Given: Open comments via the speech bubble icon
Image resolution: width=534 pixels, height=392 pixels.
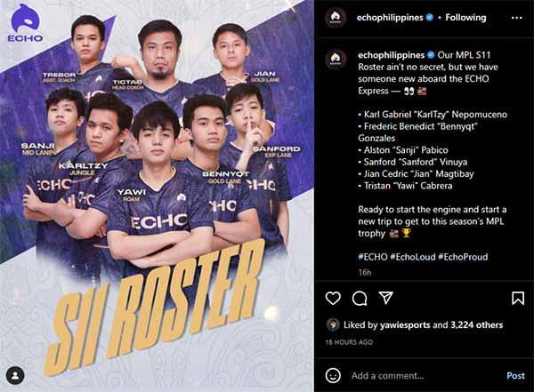Looking at the screenshot, I should click(x=360, y=299).
